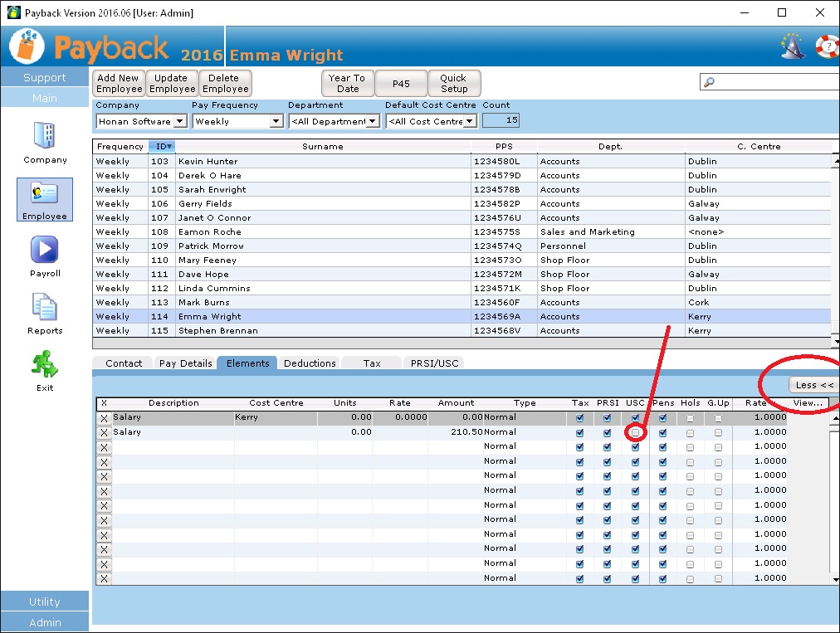Click the Exit running man icon
Screen dimensions: 840x633
point(45,365)
